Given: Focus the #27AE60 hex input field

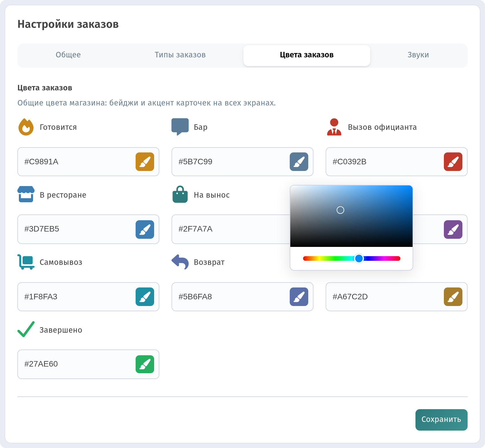Looking at the screenshot, I should click(88, 364).
